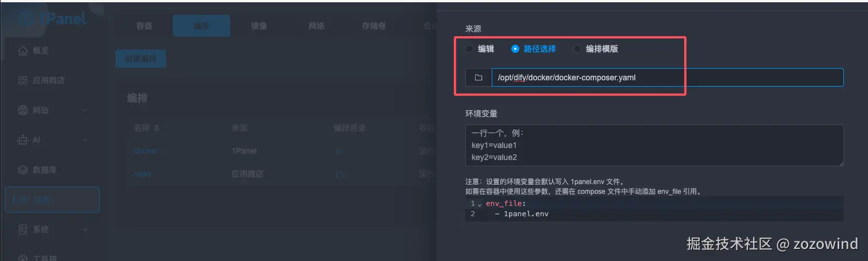Switch to the 网络 tab
Viewport: 868px width, 261px height.
click(x=317, y=26)
